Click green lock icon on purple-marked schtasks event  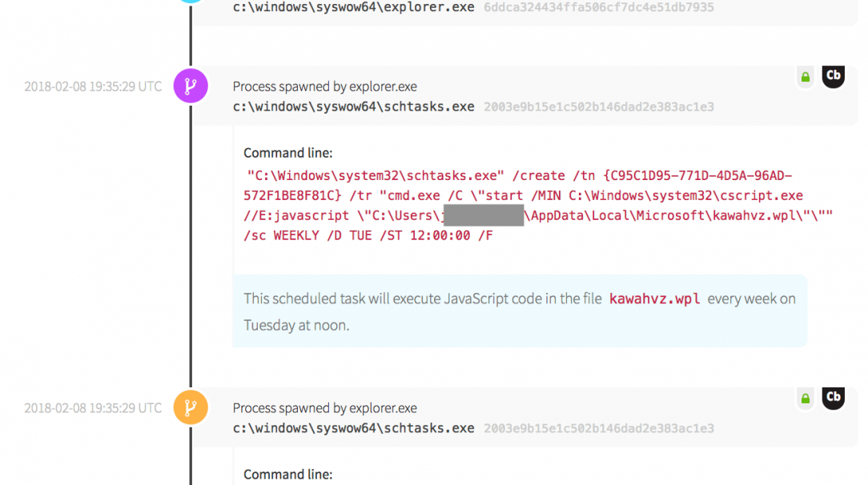pos(806,77)
